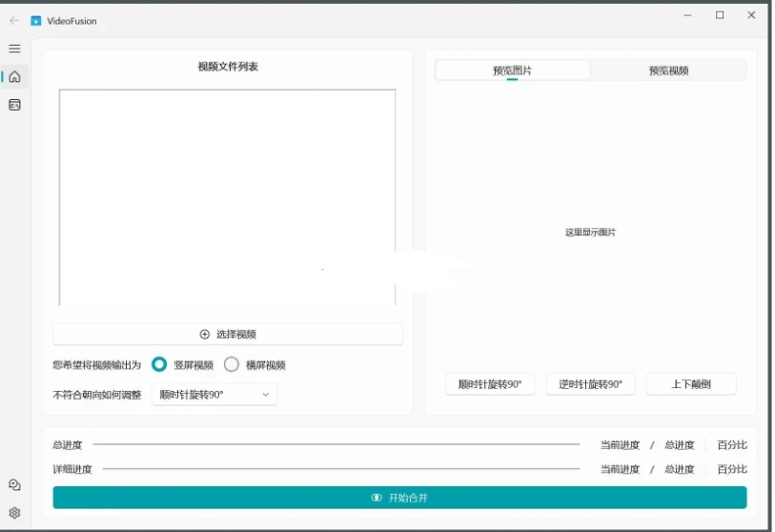Click the 百分比 text in 总进度 row
775x532 pixels.
coord(732,445)
